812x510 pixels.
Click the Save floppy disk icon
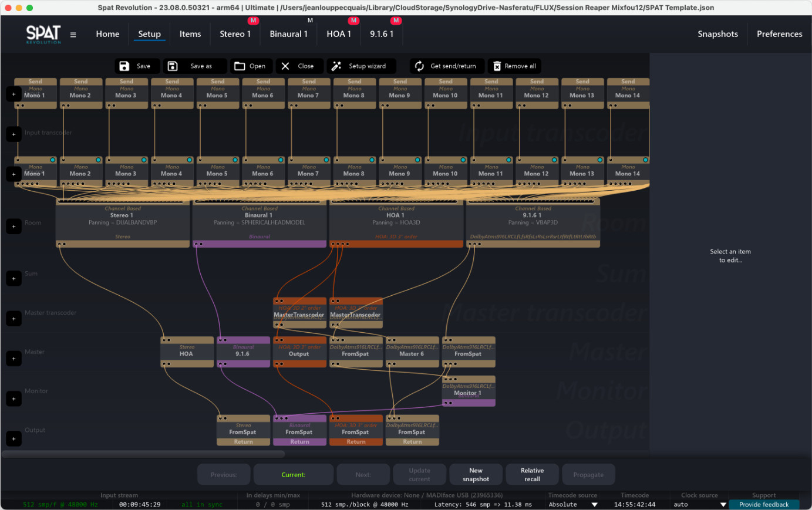(x=124, y=66)
